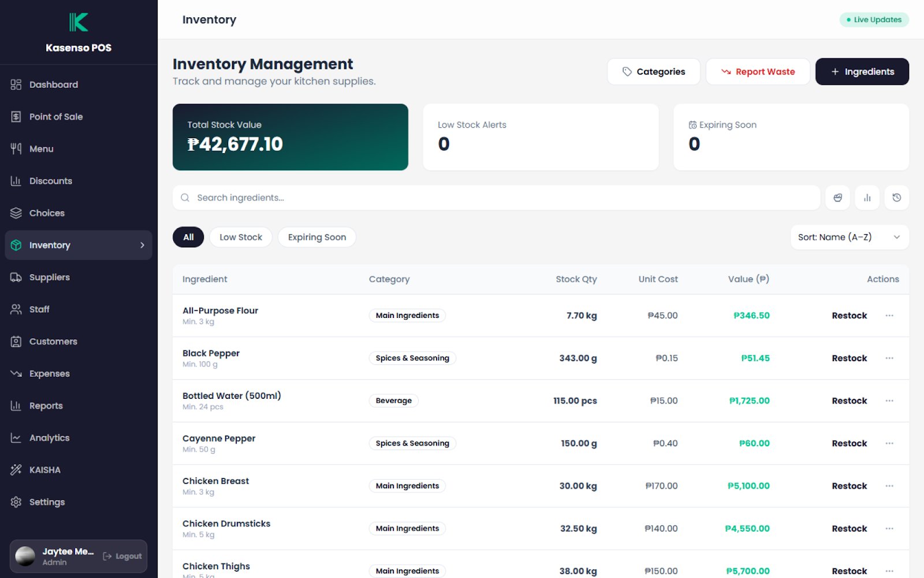Open more actions for All-Purpose Flour
Screen dimensions: 924x578
[889, 316]
